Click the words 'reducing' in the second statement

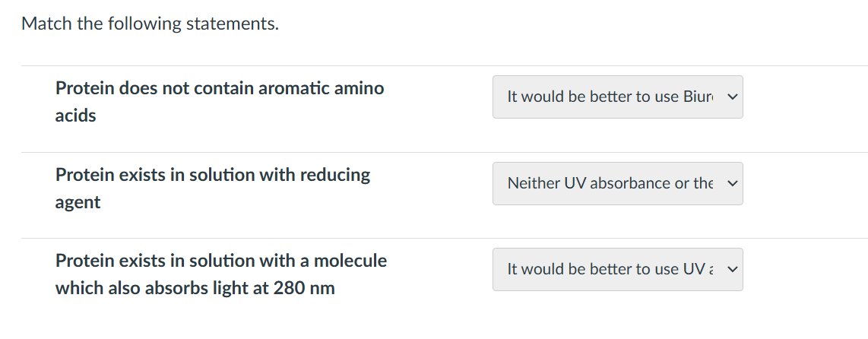click(x=335, y=175)
